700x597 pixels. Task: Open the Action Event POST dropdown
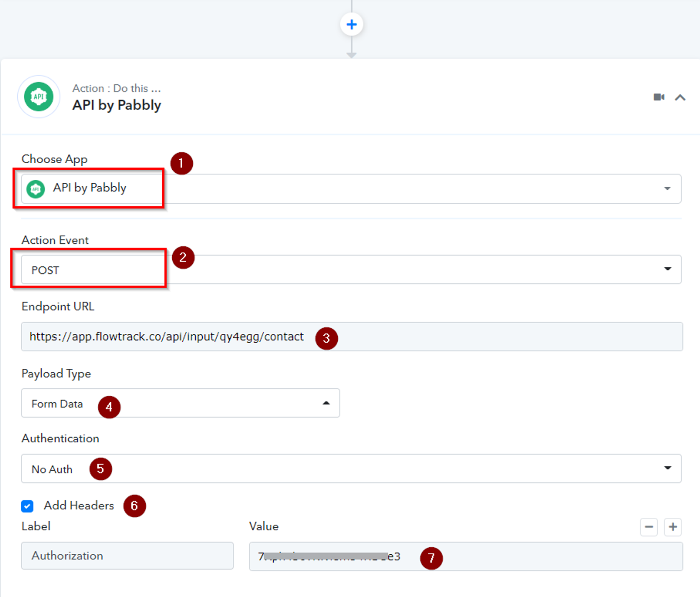tap(667, 269)
